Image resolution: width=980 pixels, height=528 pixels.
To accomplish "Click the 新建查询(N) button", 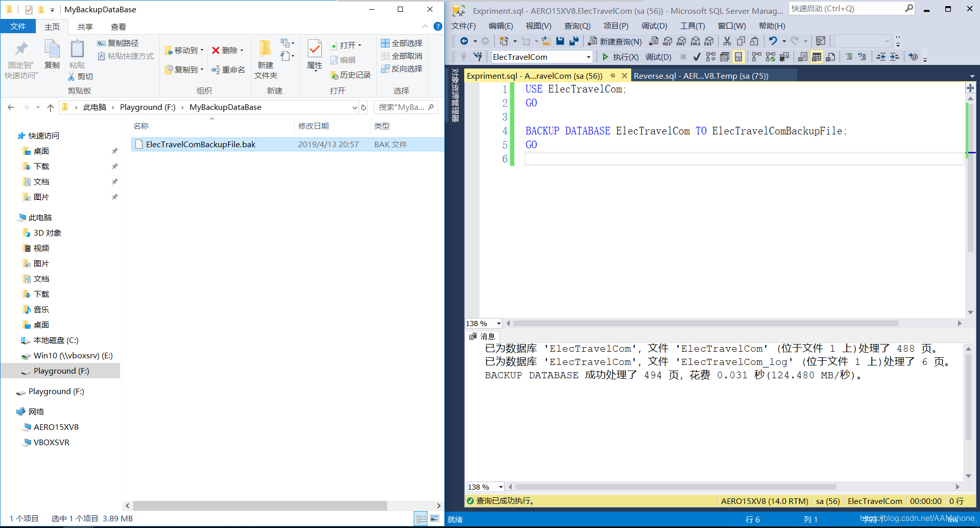I will (x=615, y=41).
